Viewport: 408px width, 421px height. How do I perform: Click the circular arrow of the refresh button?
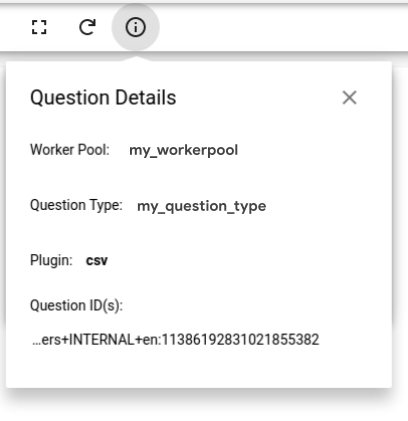click(x=87, y=27)
